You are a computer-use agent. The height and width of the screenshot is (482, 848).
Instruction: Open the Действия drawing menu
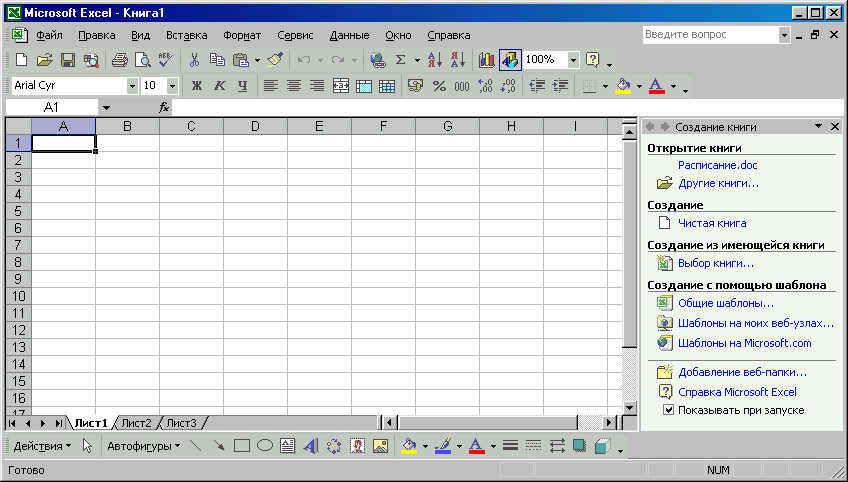point(42,446)
